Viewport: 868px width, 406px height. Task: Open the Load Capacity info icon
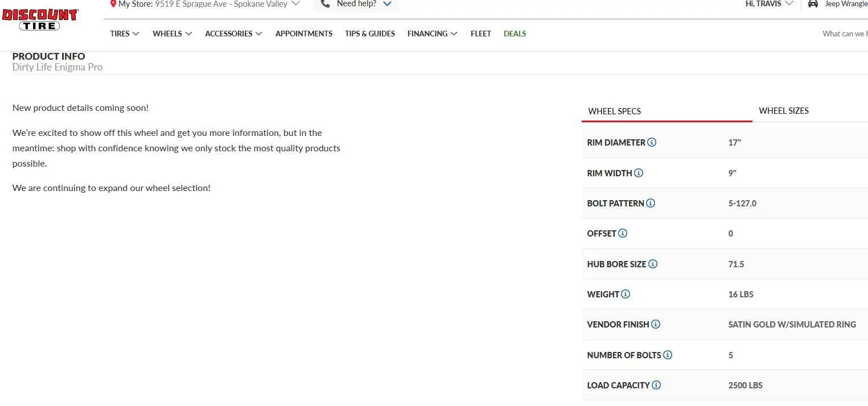[656, 385]
